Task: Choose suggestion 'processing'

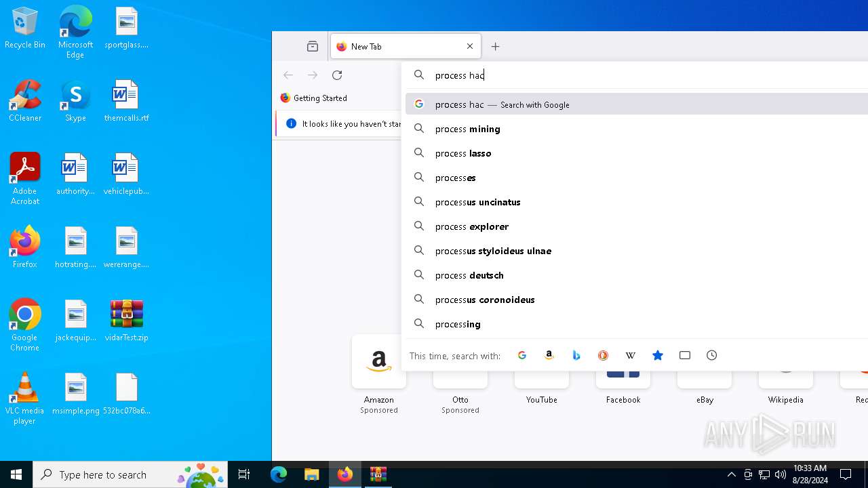Action: click(x=637, y=324)
